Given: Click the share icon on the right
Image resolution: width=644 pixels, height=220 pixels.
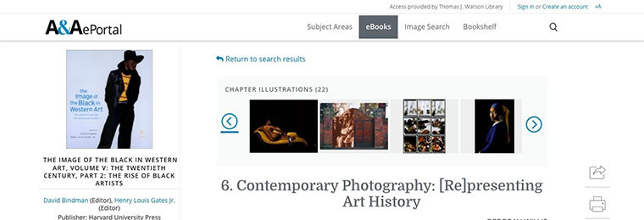Looking at the screenshot, I should click(x=597, y=172).
